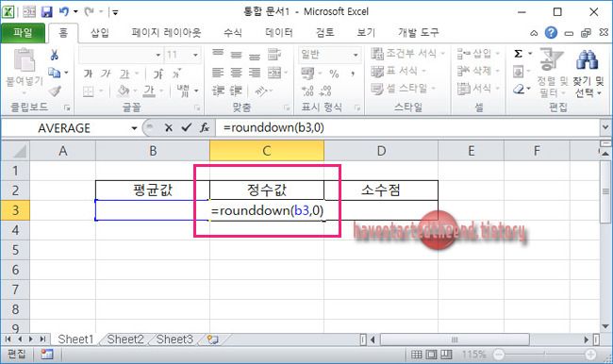
Task: Click the top align icon
Action: pyautogui.click(x=218, y=54)
